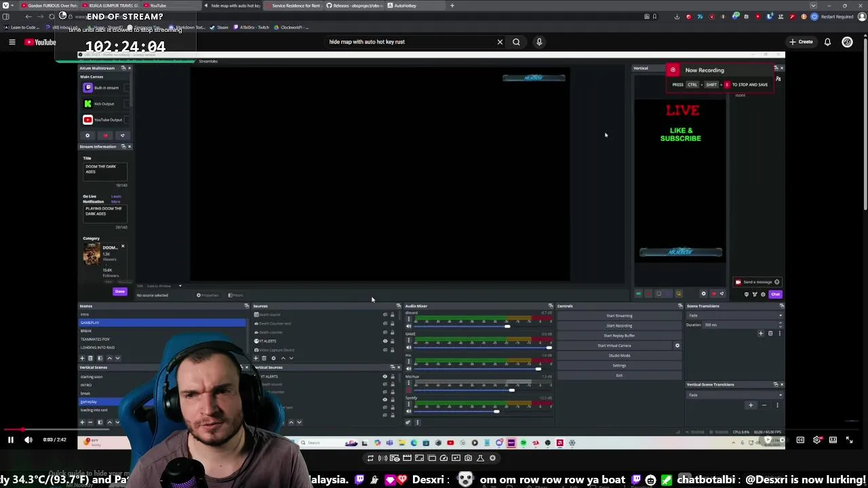
Task: Enable YouTube Output checkbox
Action: pyautogui.click(x=127, y=120)
